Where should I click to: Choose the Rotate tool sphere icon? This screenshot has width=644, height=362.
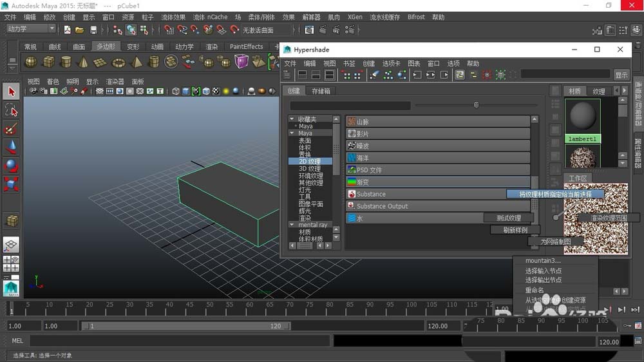pos(11,166)
